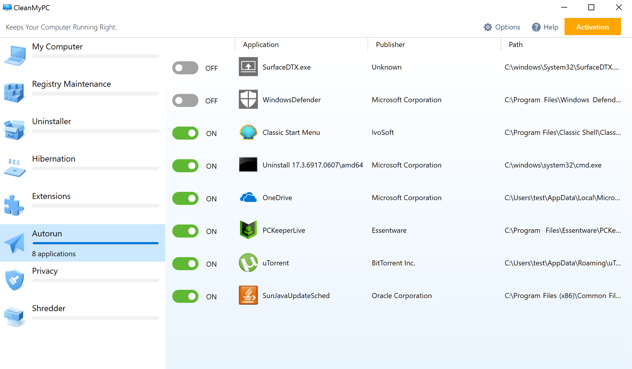Click the Shredder progress bar
The image size is (632, 369).
pyautogui.click(x=96, y=318)
